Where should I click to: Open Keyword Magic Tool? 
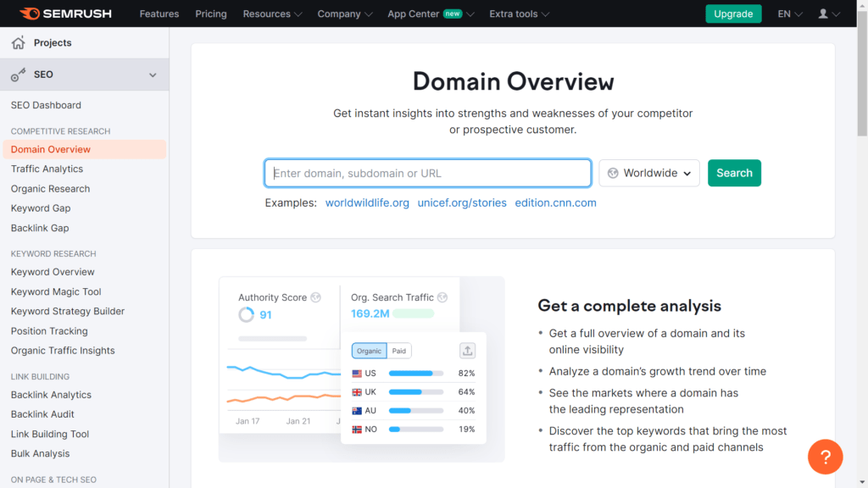(x=56, y=291)
